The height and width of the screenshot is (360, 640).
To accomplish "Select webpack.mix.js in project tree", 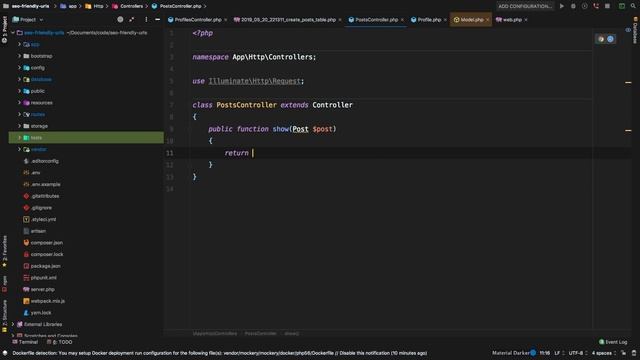I will [47, 301].
